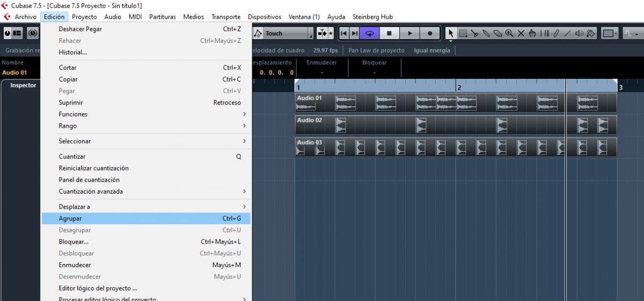644x301 pixels.
Task: Select the Glue tool
Action: click(486, 33)
